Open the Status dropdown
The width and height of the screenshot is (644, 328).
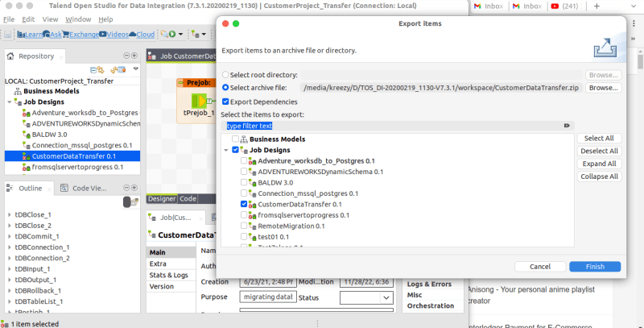point(358,297)
